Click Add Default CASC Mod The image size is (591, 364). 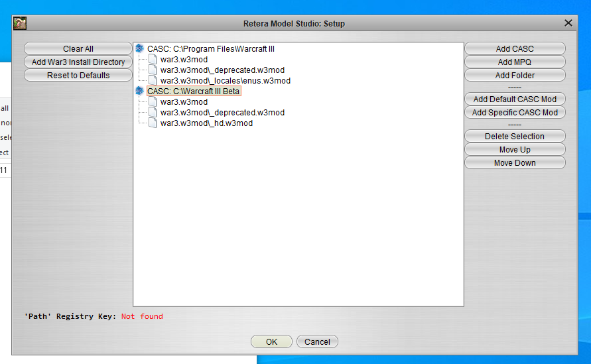(x=515, y=99)
